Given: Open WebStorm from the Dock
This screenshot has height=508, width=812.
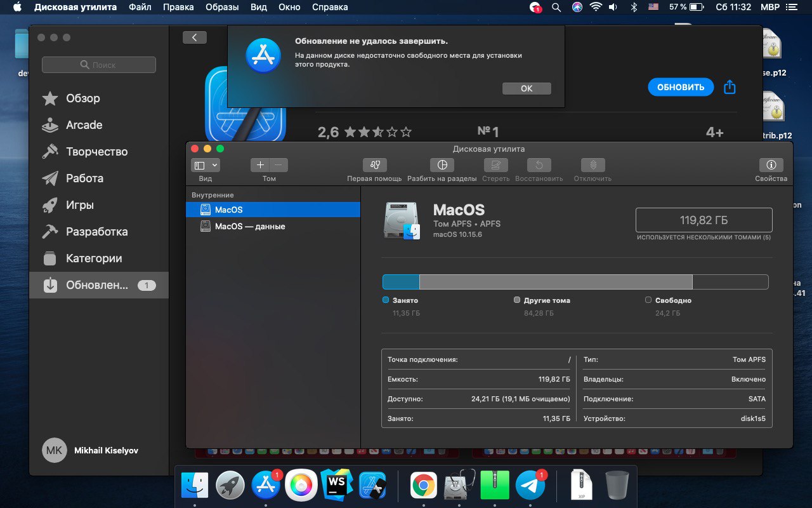Looking at the screenshot, I should (337, 486).
